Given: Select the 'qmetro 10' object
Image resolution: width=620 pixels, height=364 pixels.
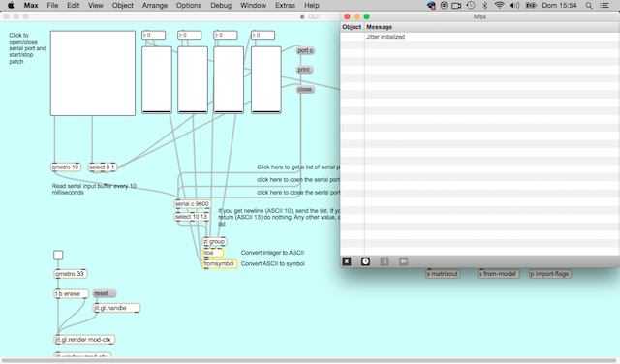Looking at the screenshot, I should click(66, 167).
